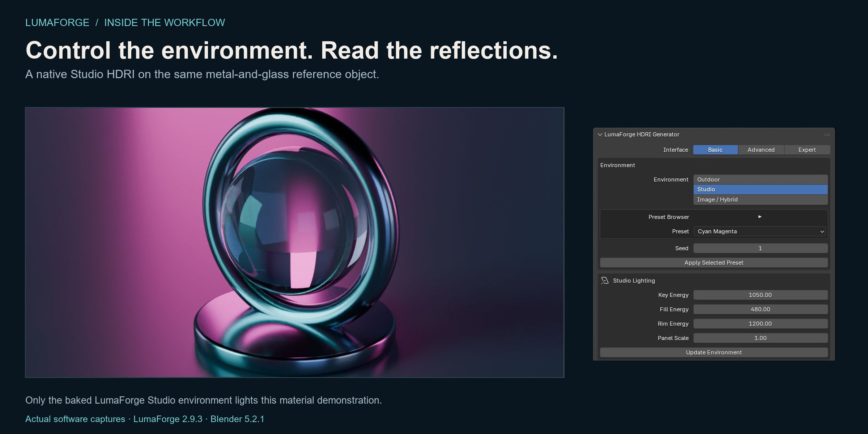Screen dimensions: 868x434
Task: Click the rendered glass sphere preview image
Action: [x=295, y=242]
